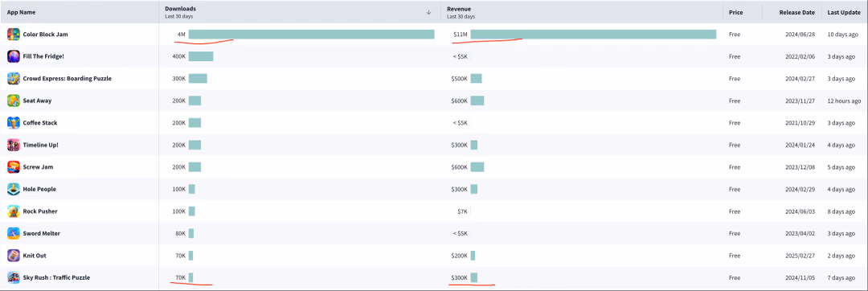The width and height of the screenshot is (868, 291).
Task: Select Knit Out's $200K revenue value
Action: click(x=460, y=256)
